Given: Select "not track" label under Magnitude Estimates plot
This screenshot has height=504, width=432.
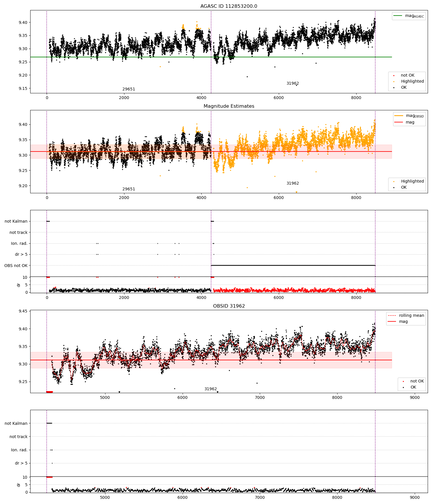Looking at the screenshot, I should tap(18, 233).
